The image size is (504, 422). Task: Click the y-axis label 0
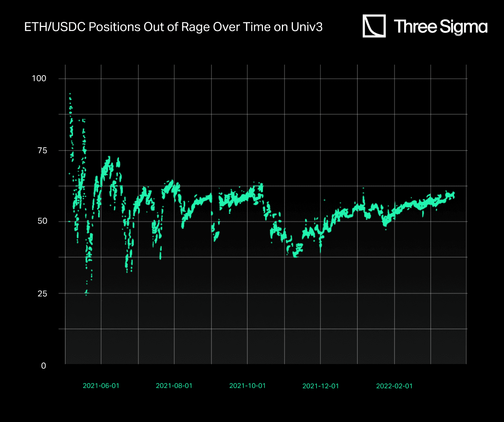(44, 366)
